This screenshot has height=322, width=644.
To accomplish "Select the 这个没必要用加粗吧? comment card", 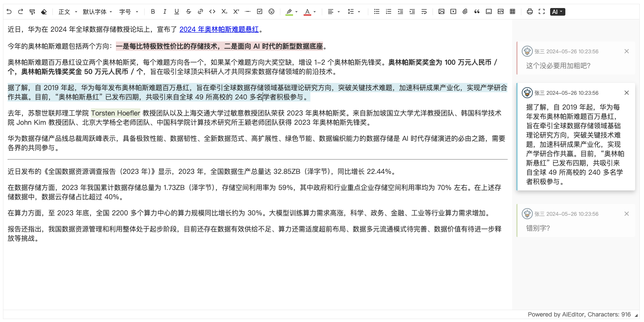I will click(575, 58).
